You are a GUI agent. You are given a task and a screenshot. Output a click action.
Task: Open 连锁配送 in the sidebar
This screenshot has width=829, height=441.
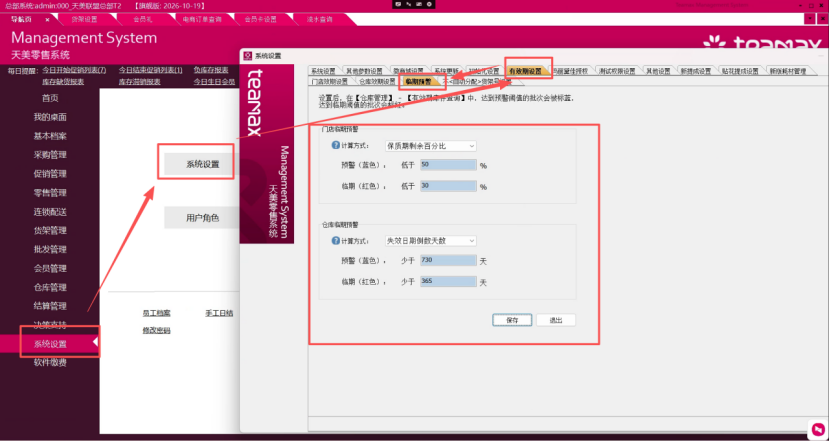point(50,212)
